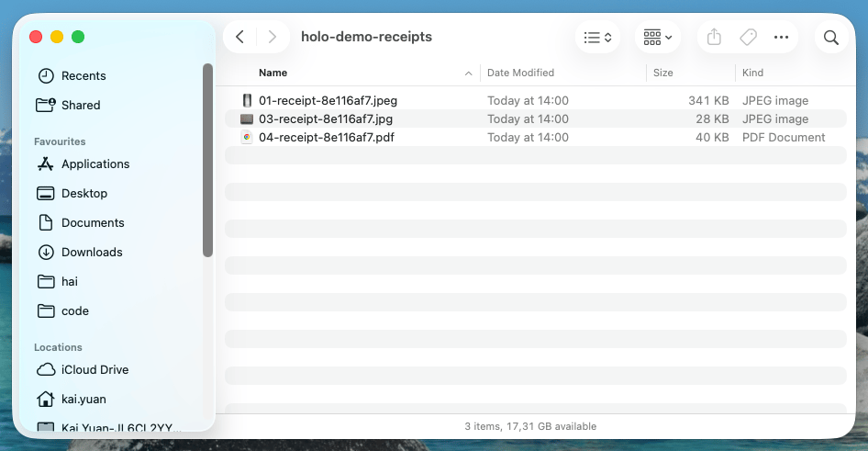Screen dimensions: 868x451
Task: Click the Favourites section heading
Action: pos(60,141)
